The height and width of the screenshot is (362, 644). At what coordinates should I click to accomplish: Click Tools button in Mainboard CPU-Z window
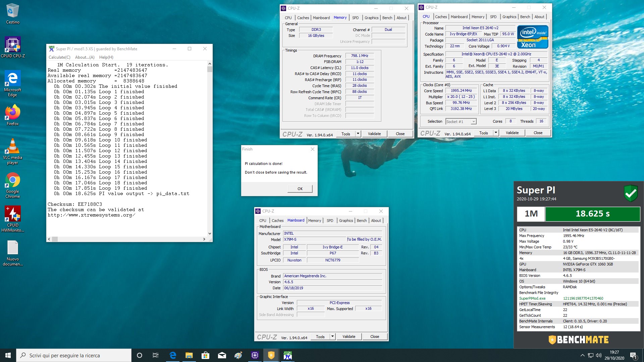320,337
